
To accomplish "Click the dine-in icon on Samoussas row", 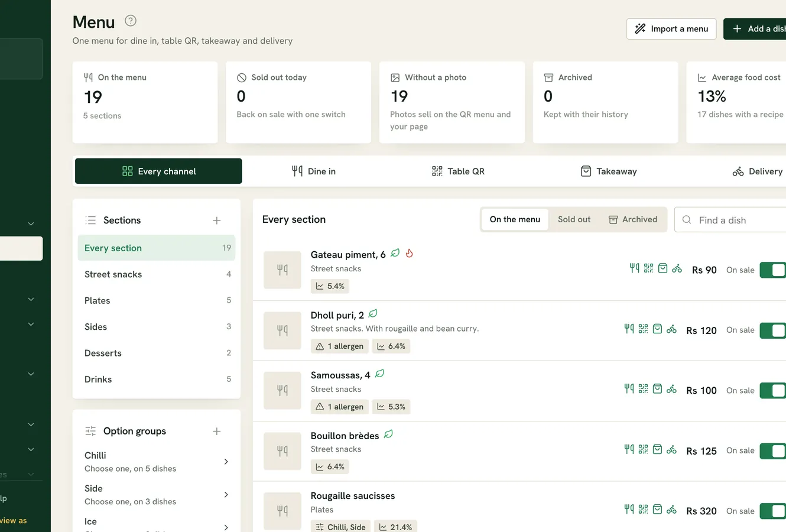I will pos(629,389).
